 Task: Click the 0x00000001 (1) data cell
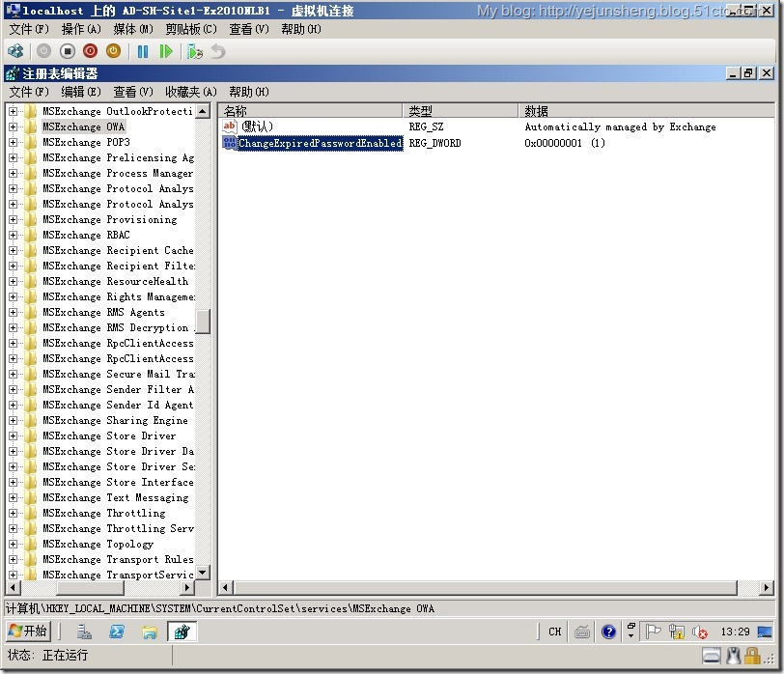coord(565,143)
